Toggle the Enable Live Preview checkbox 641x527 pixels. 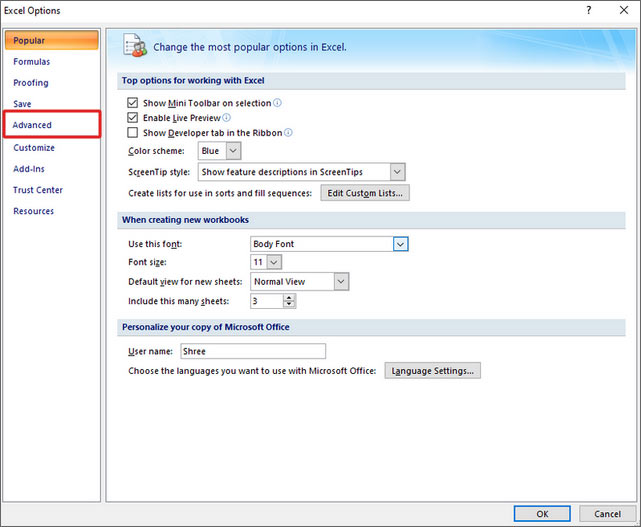[132, 118]
